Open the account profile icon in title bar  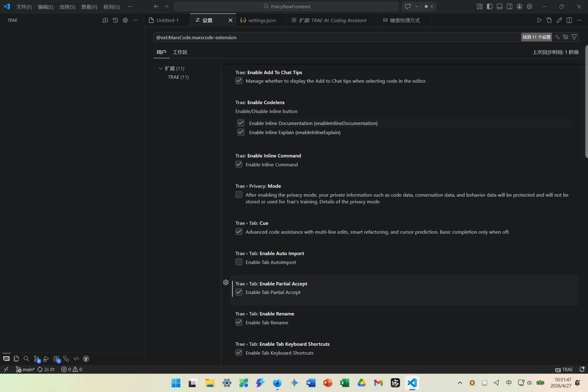(x=519, y=6)
